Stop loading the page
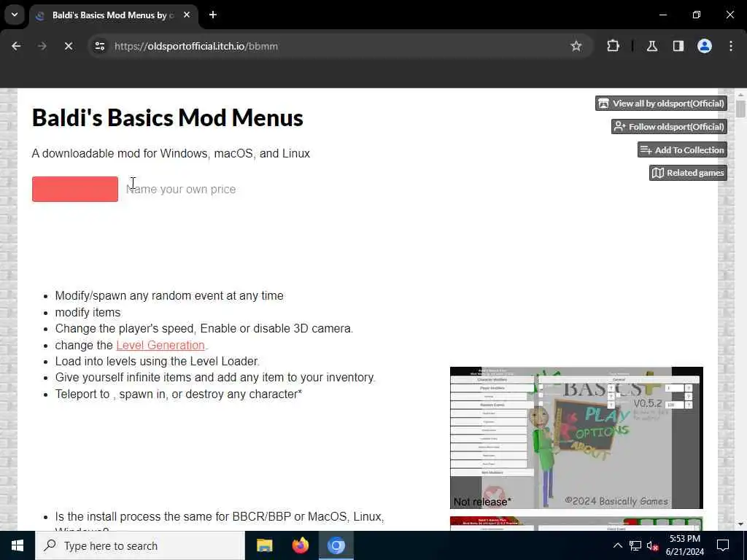The width and height of the screenshot is (747, 560). pyautogui.click(x=68, y=46)
